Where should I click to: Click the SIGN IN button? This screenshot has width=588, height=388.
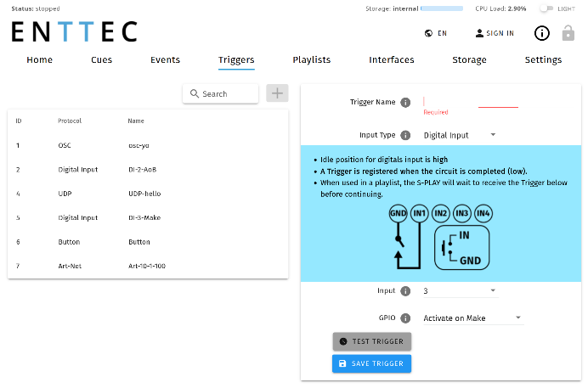pos(495,33)
